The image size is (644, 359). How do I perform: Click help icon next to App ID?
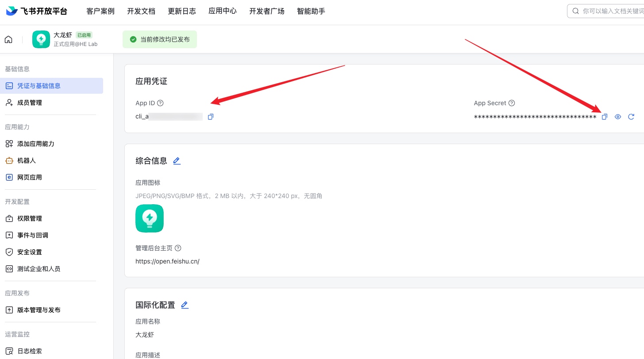[160, 103]
